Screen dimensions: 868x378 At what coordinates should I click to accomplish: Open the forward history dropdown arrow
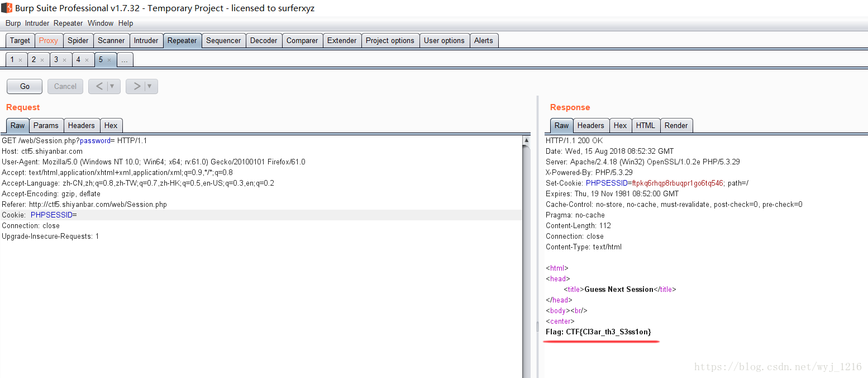(150, 86)
